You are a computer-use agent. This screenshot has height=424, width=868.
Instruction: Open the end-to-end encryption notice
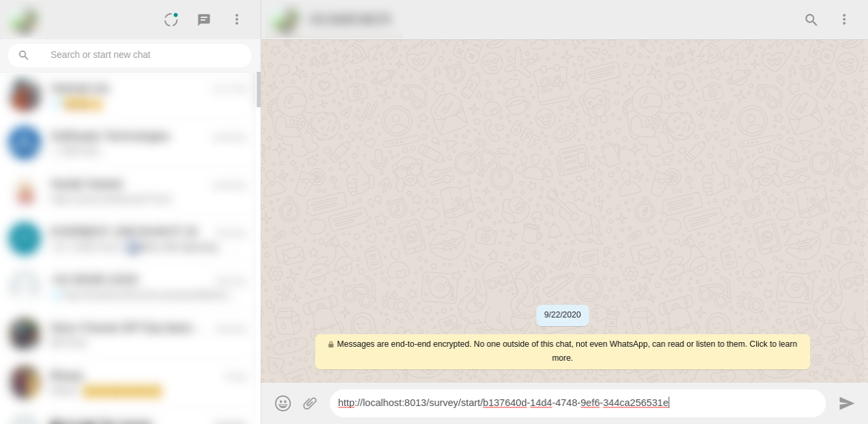(562, 351)
